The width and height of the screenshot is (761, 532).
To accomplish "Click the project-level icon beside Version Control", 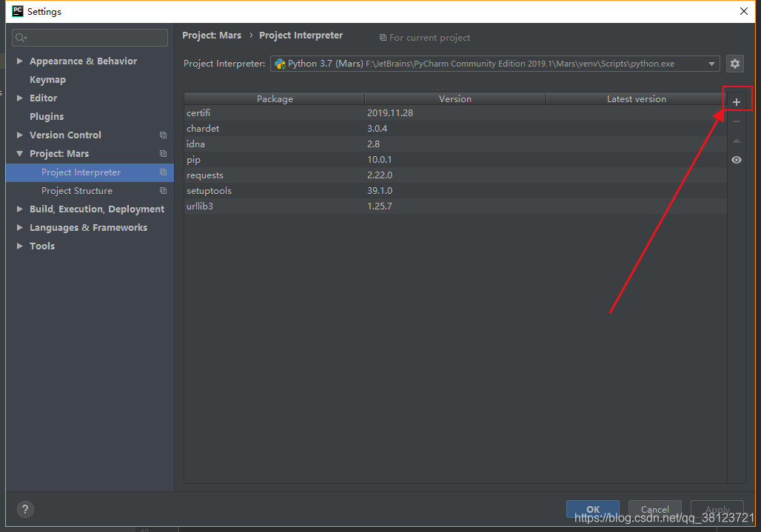I will click(x=163, y=135).
